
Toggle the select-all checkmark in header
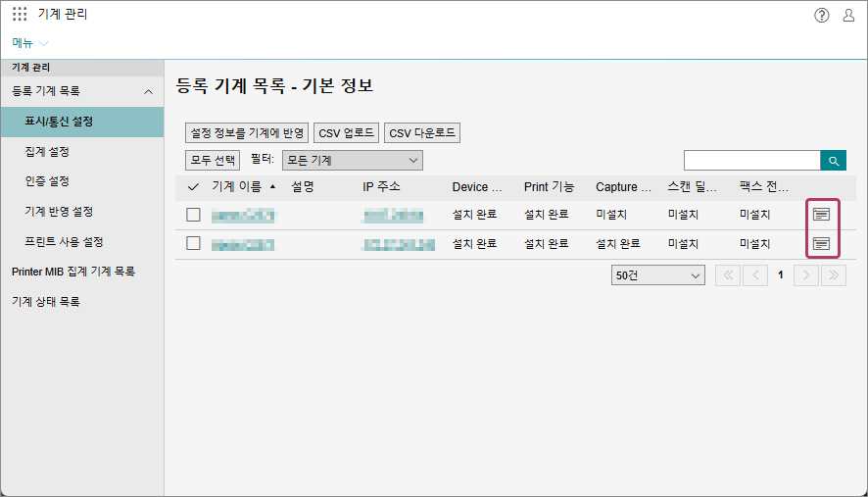pos(194,186)
